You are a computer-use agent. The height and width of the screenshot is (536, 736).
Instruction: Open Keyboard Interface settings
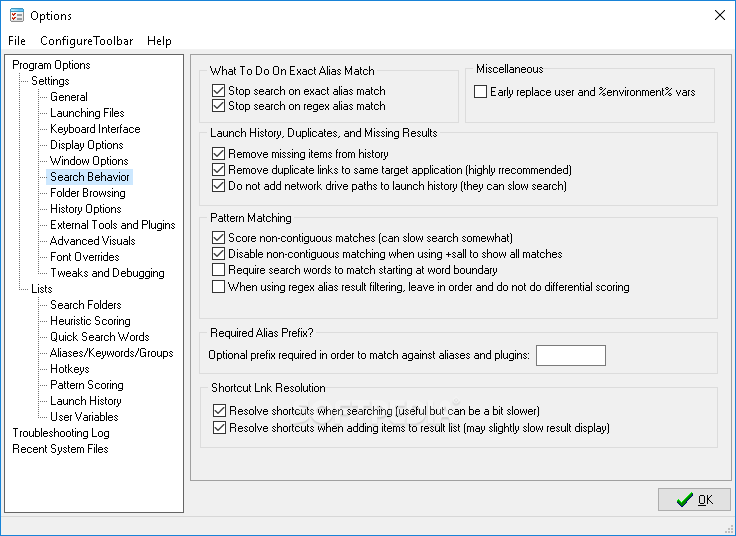[95, 129]
